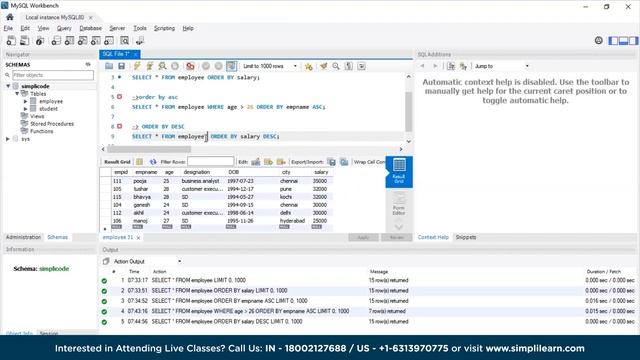The image size is (640, 360).
Task: Click the create new view icon
Action: pos(82,41)
